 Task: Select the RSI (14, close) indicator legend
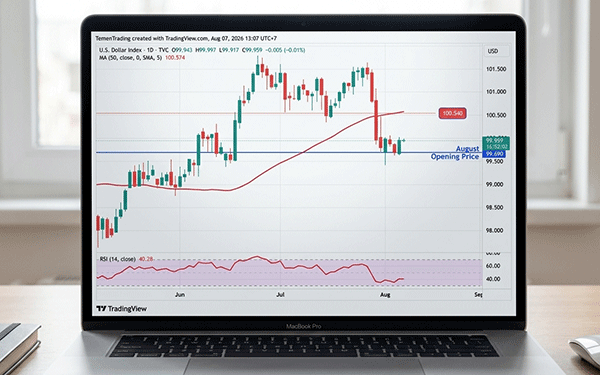117,259
